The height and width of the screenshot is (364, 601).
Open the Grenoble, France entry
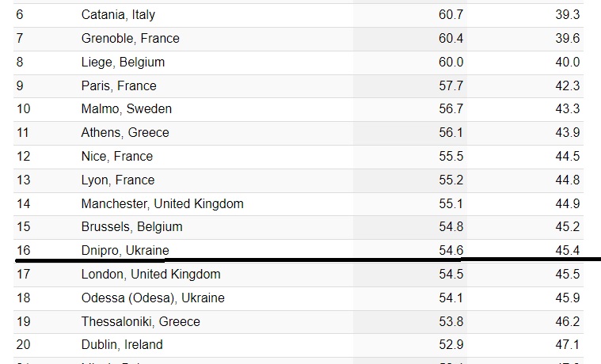(x=130, y=39)
